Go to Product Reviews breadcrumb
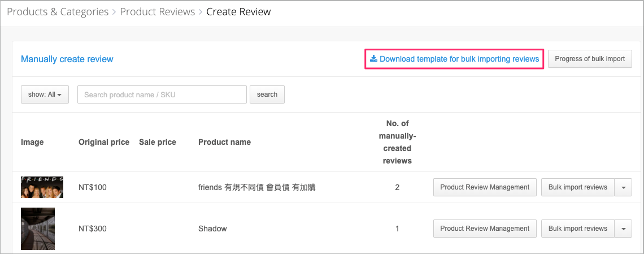Screen dimensions: 644x254 [157, 12]
